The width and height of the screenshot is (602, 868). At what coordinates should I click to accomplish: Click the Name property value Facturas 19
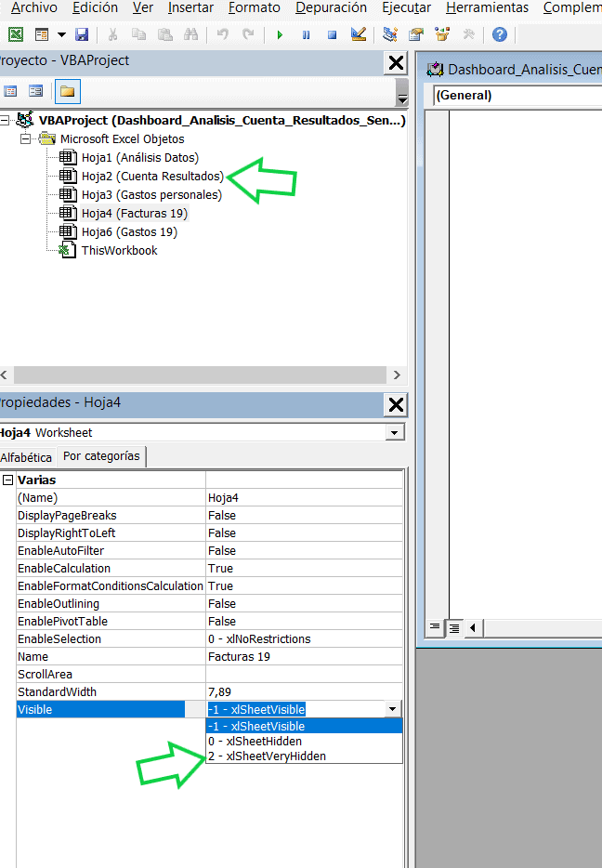(305, 656)
